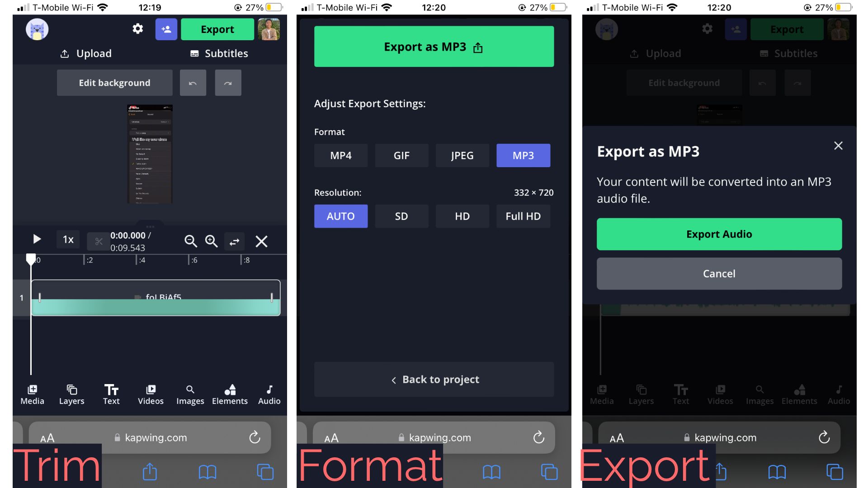Click Back to project link
The image size is (868, 488).
[x=434, y=379]
